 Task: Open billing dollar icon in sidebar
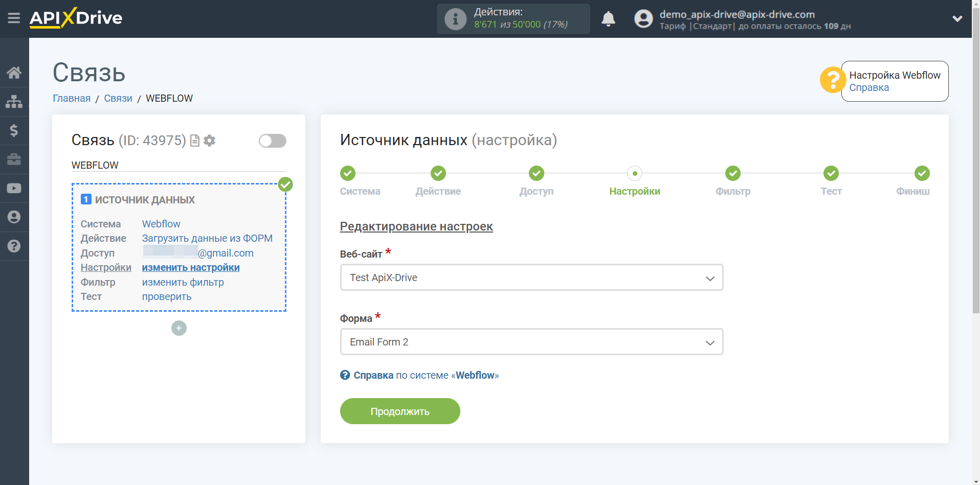coord(14,130)
